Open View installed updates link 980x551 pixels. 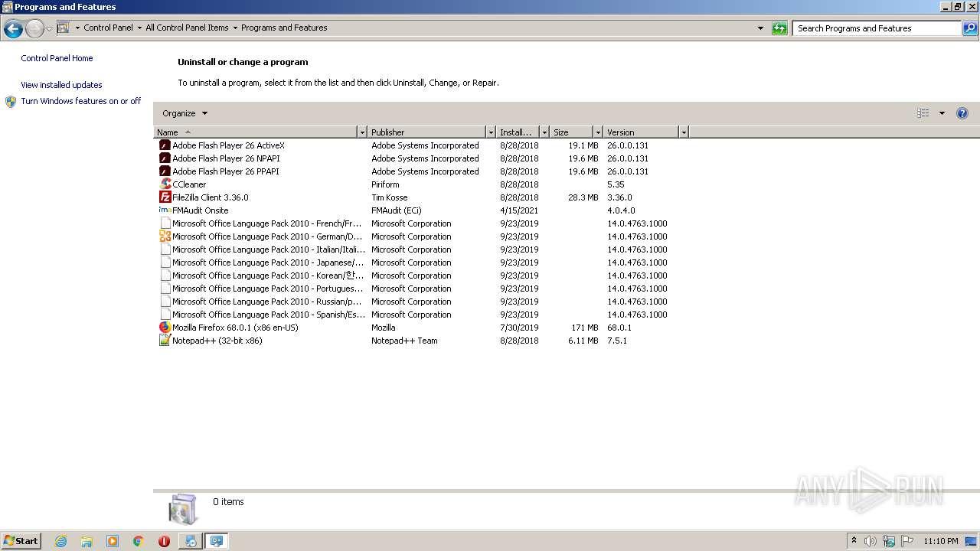pyautogui.click(x=61, y=85)
